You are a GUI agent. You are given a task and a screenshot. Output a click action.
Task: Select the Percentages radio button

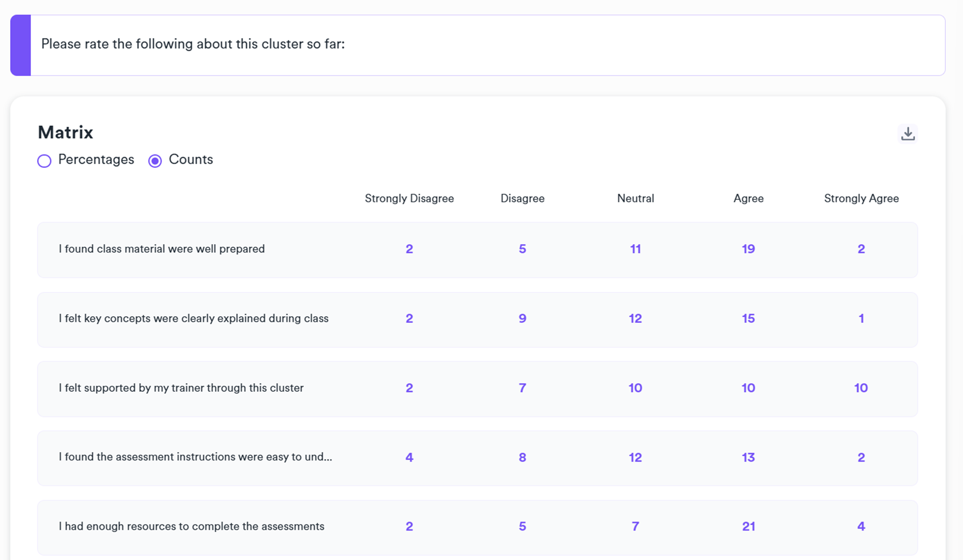pyautogui.click(x=45, y=161)
